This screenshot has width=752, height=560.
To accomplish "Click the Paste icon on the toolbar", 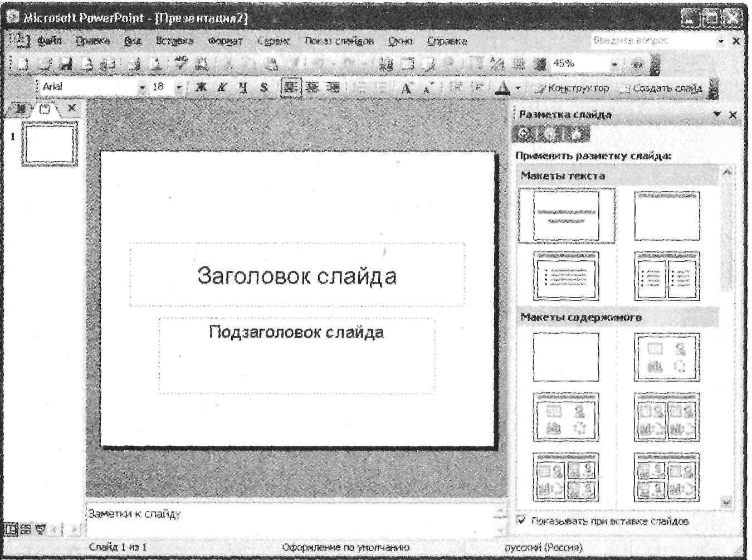I will (271, 65).
